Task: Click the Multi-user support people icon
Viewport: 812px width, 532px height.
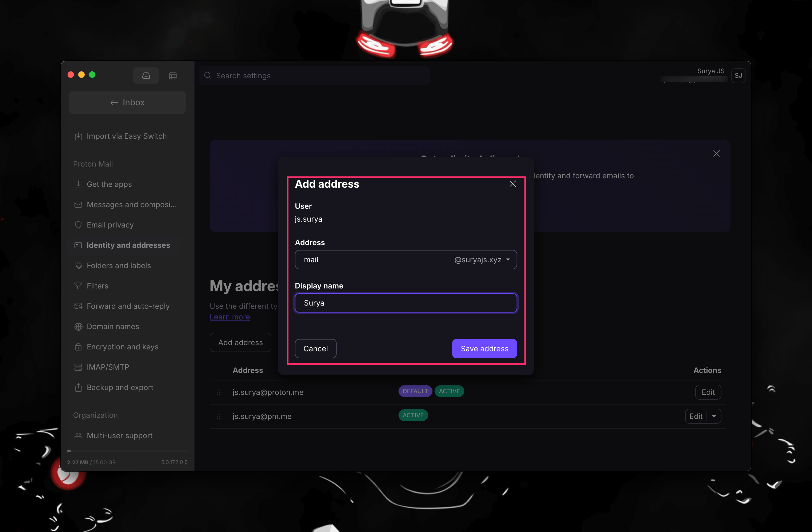Action: (x=79, y=435)
